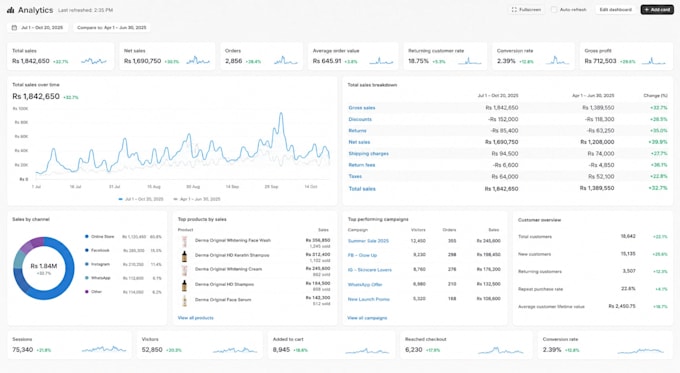Screen dimensions: 680x373
Task: Click the Edit dashboard button
Action: [x=615, y=10]
